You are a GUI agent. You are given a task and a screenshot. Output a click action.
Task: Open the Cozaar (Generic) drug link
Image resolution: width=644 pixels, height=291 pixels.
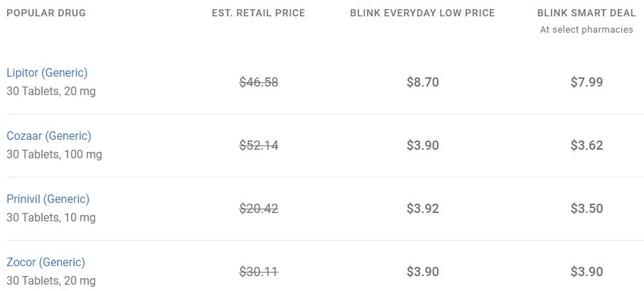click(49, 136)
